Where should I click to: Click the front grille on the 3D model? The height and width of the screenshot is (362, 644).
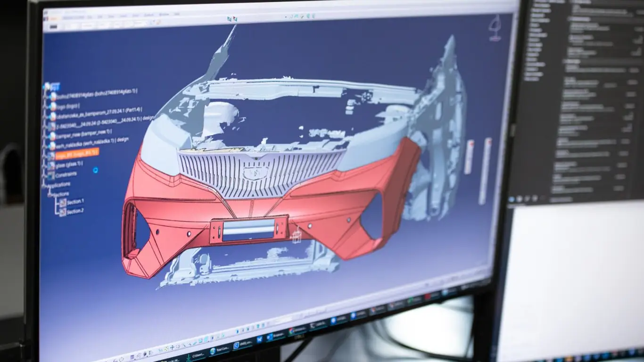pyautogui.click(x=259, y=174)
